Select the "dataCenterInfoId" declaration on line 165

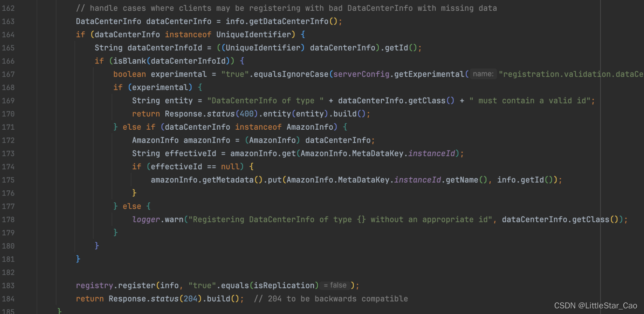point(165,48)
